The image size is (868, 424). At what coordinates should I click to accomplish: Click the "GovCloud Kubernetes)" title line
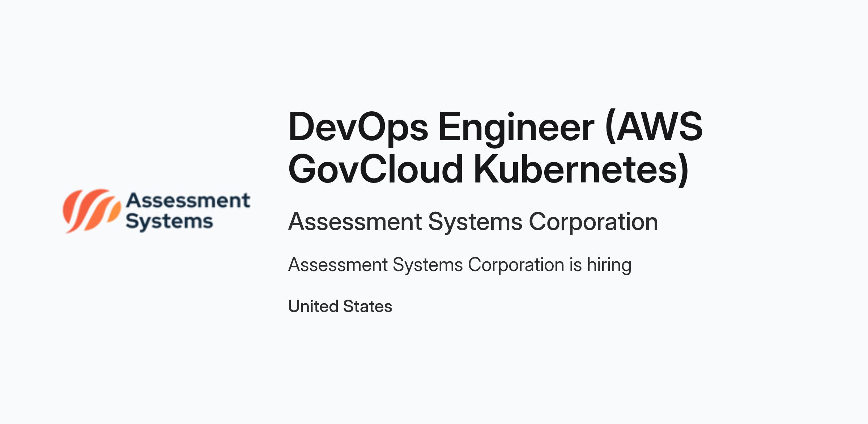tap(488, 169)
